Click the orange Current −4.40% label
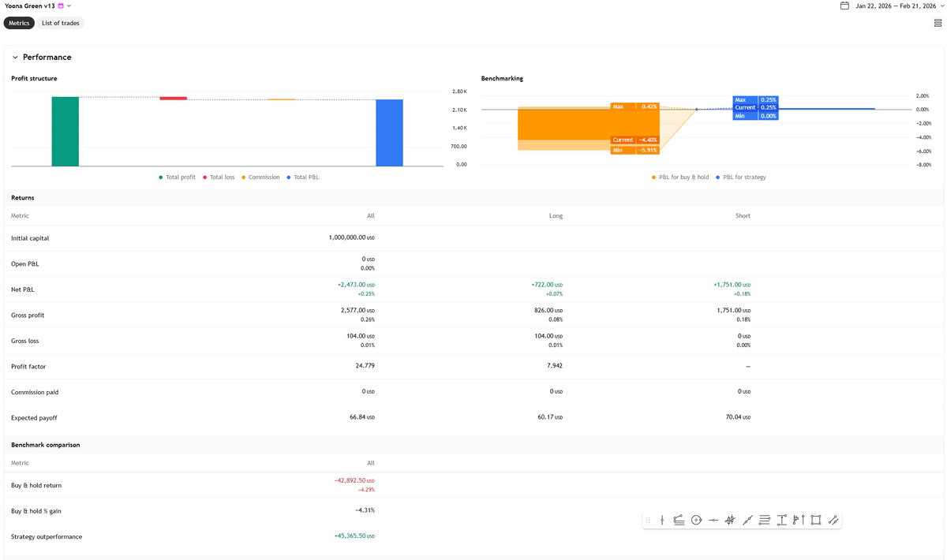The height and width of the screenshot is (560, 947). [635, 140]
